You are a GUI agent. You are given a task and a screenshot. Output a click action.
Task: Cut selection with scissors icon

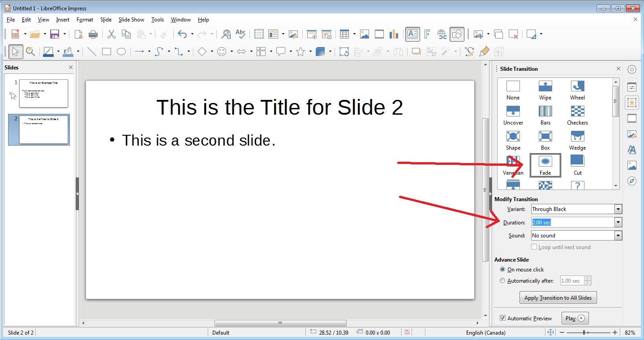pyautogui.click(x=112, y=34)
